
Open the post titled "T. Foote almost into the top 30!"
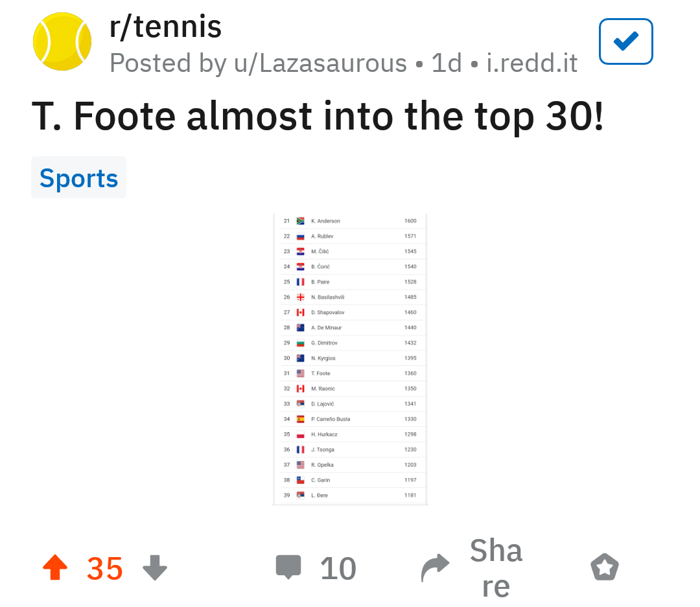(318, 115)
